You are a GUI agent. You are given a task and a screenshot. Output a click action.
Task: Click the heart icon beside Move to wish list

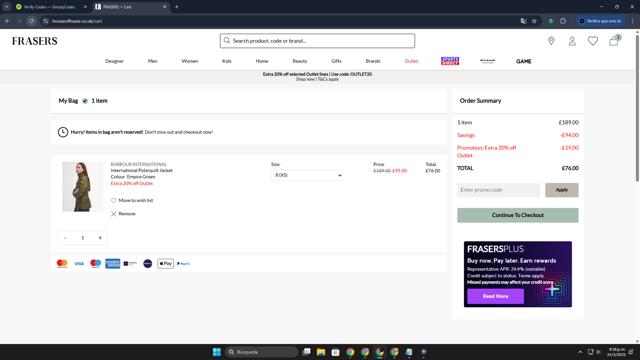pyautogui.click(x=113, y=200)
